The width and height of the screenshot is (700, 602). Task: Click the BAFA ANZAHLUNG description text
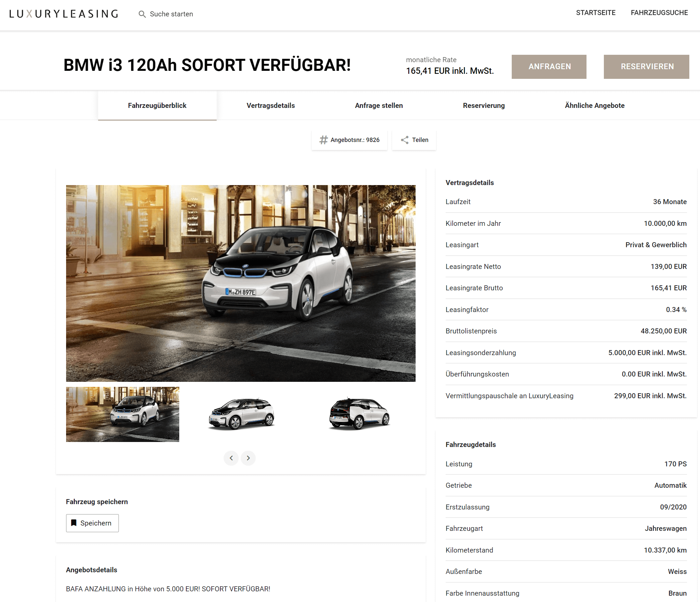click(x=168, y=589)
